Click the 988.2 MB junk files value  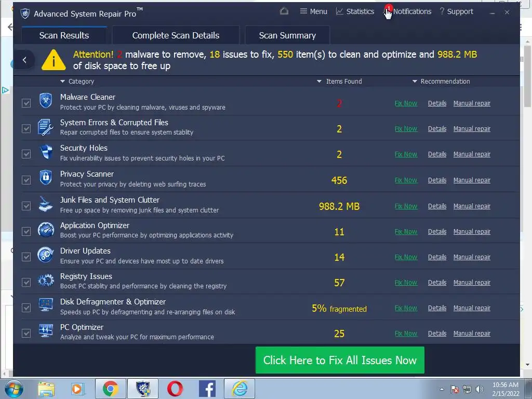339,206
